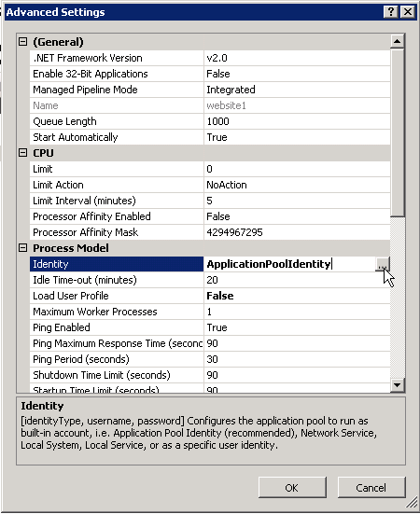Select the Start Automatically property row
The width and height of the screenshot is (420, 514).
coord(210,137)
